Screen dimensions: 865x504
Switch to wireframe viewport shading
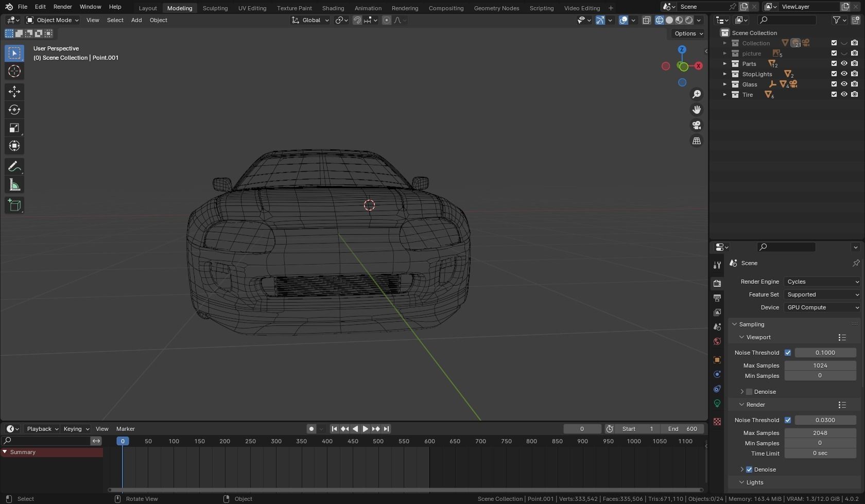click(x=660, y=20)
